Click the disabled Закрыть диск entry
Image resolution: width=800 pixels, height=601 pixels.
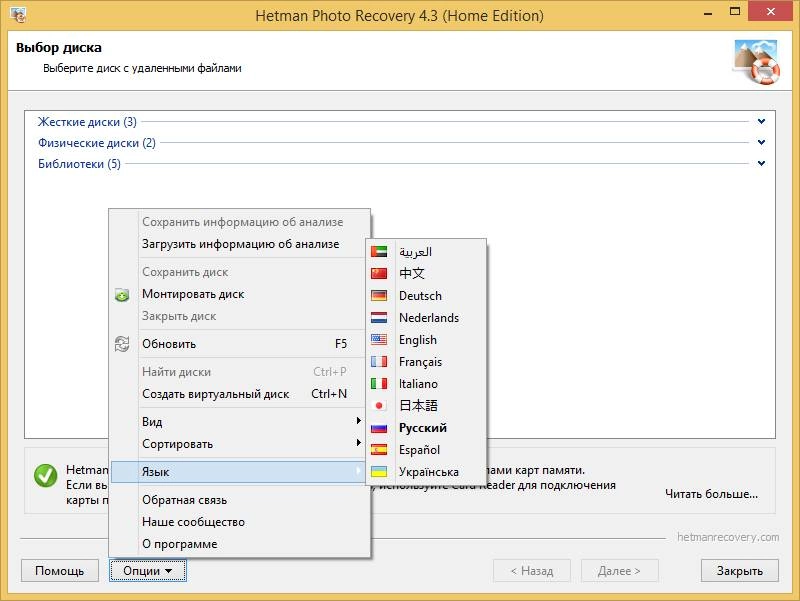(239, 316)
